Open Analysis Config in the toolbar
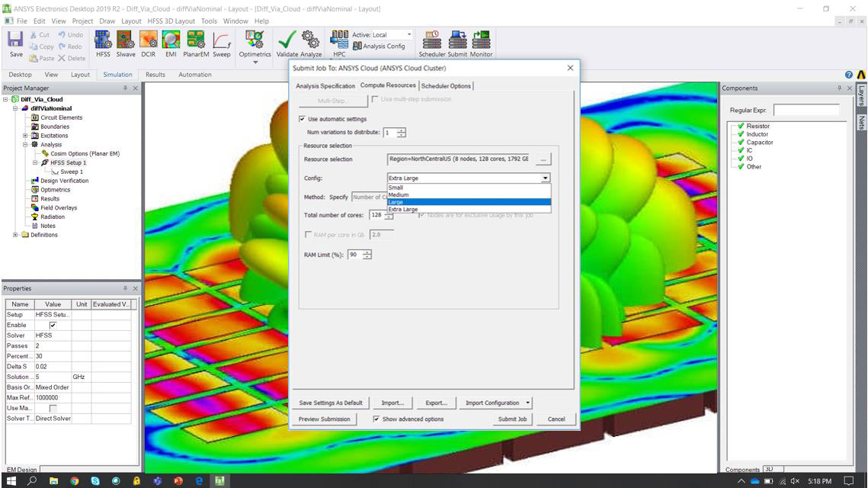 (x=380, y=46)
